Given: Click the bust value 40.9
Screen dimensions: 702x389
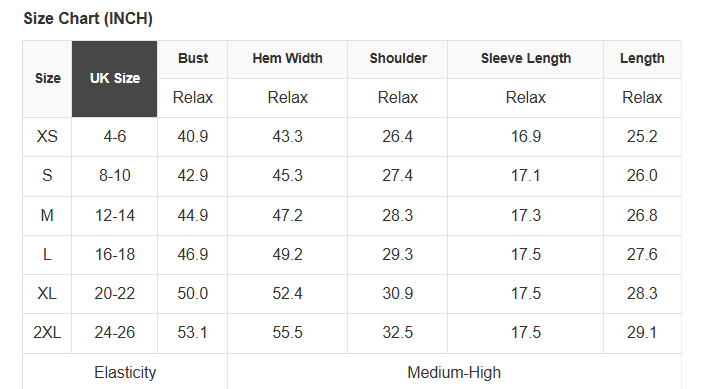Looking at the screenshot, I should coord(193,137).
